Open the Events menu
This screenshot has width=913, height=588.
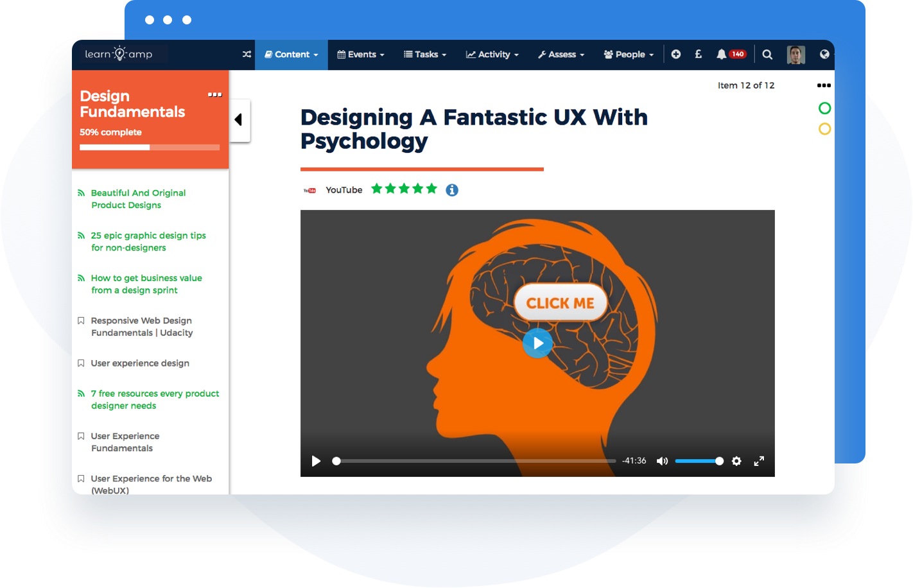tap(360, 55)
